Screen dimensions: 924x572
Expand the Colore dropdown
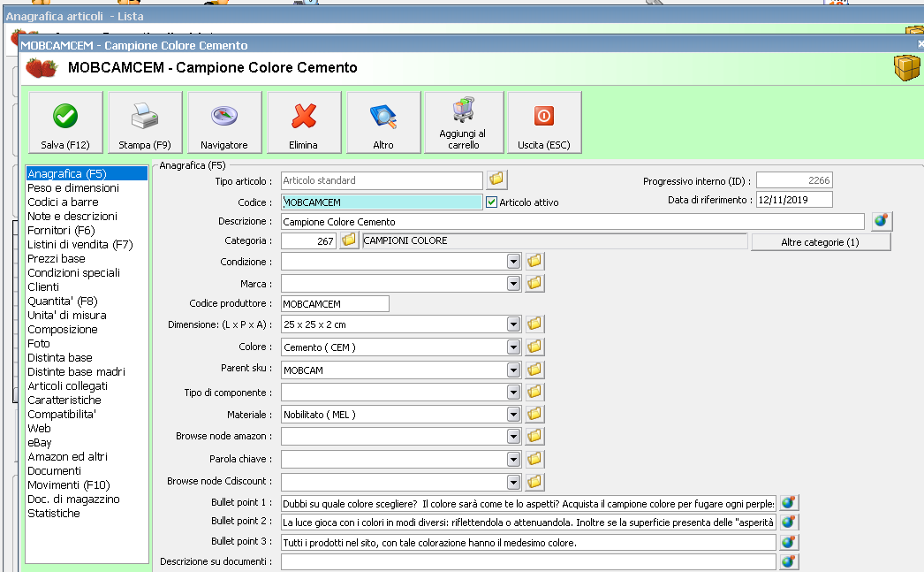(513, 347)
